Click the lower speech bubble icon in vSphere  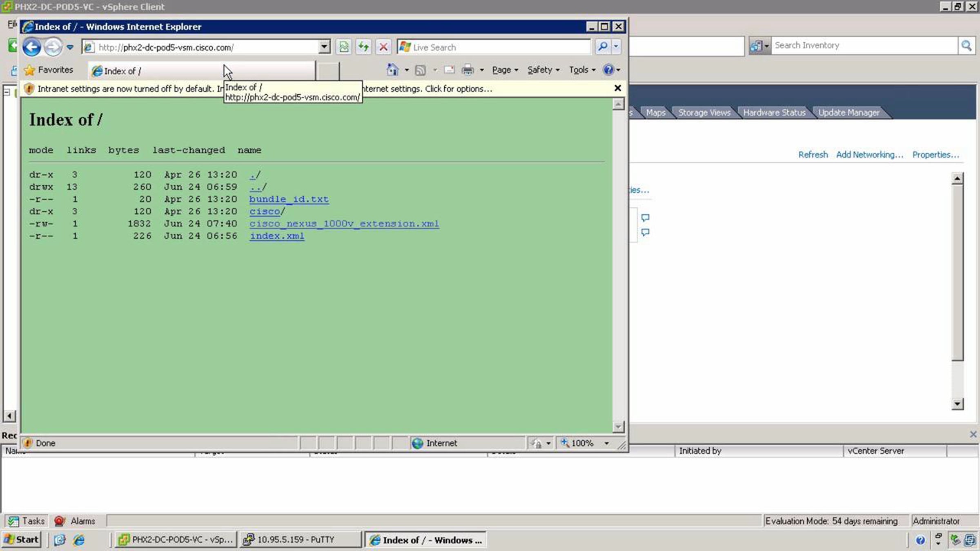(x=645, y=232)
